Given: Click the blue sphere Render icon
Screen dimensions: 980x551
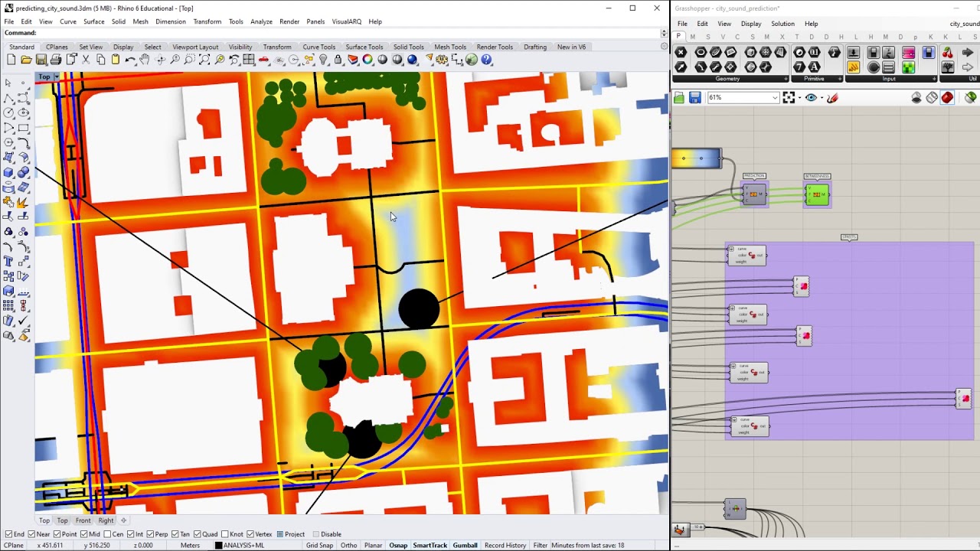Looking at the screenshot, I should [412, 60].
